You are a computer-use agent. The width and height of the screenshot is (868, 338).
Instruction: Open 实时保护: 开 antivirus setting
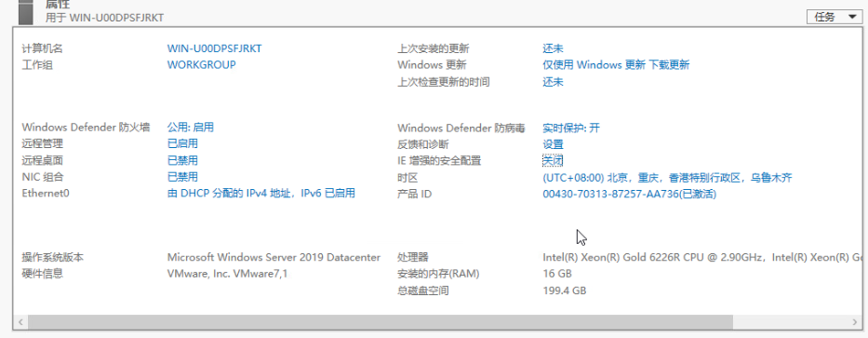coord(571,128)
